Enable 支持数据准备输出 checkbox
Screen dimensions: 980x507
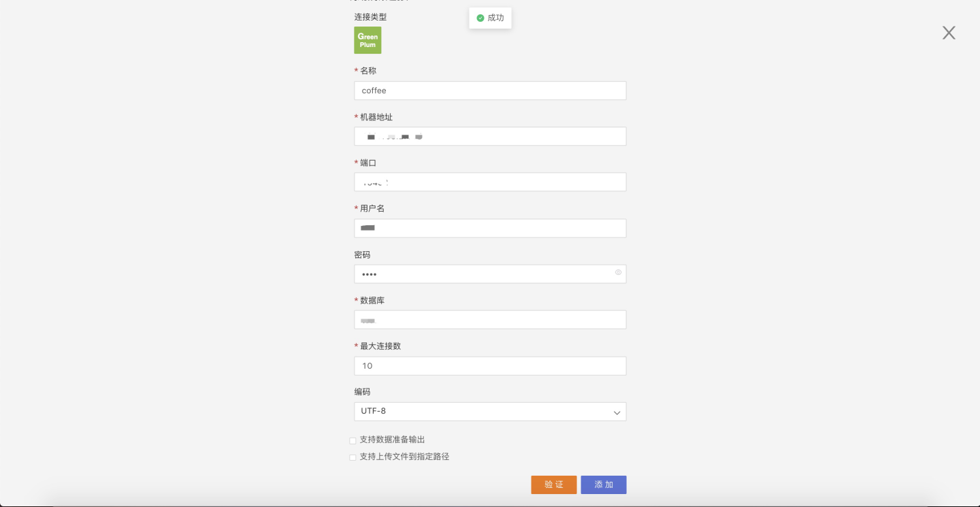coord(353,441)
